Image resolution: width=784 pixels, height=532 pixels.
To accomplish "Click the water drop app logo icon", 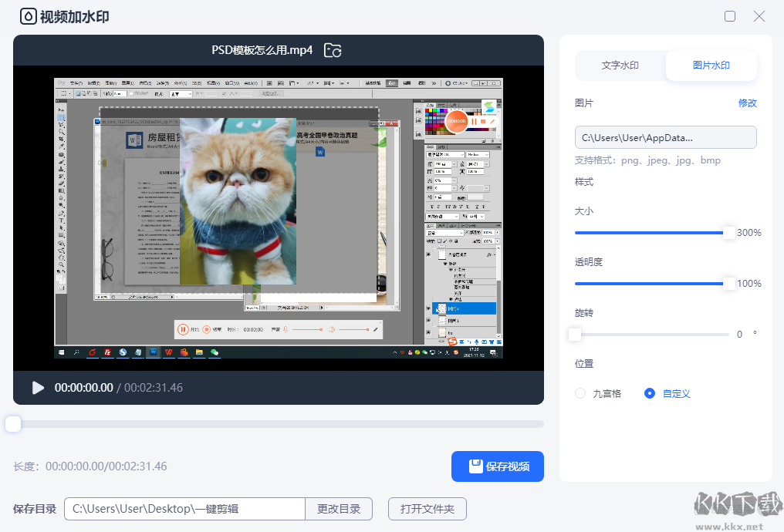I will click(28, 16).
